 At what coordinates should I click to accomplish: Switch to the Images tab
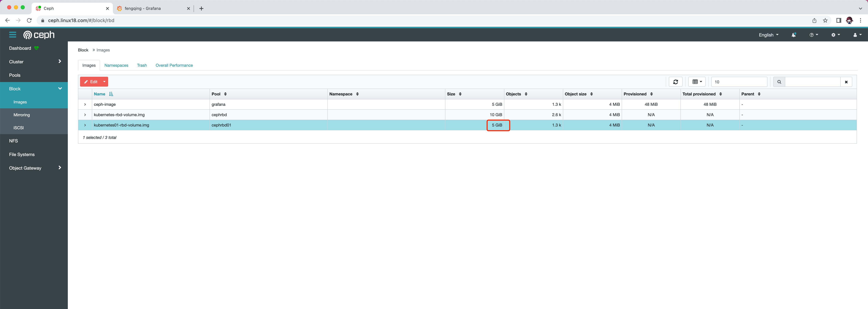[89, 65]
